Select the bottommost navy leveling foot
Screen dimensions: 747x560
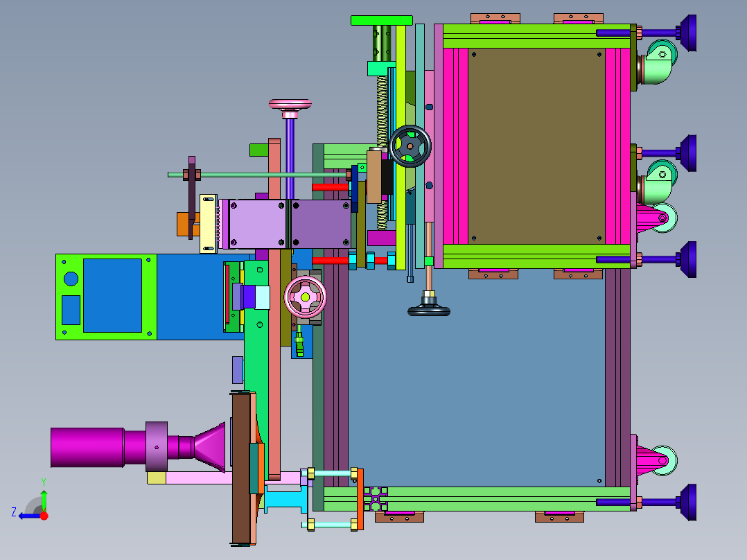click(x=688, y=502)
